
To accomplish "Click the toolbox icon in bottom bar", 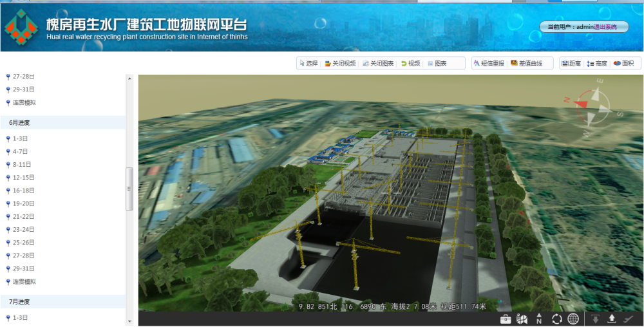I will [x=506, y=319].
